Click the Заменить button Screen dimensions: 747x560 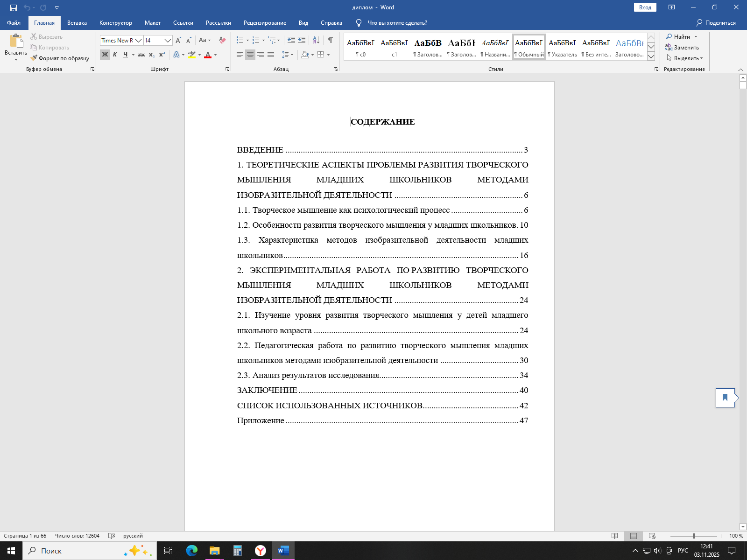coord(682,48)
